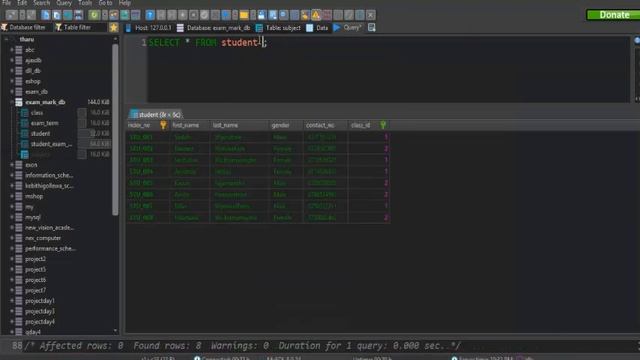Screen dimensions: 640x360
Task: Select the exam_term table in the tree
Action: pos(44,123)
